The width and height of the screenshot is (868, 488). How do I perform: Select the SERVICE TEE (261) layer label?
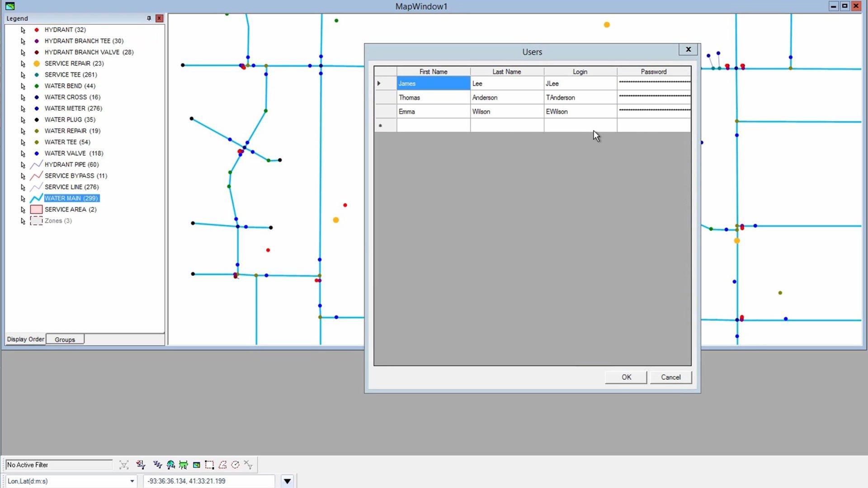(x=71, y=75)
